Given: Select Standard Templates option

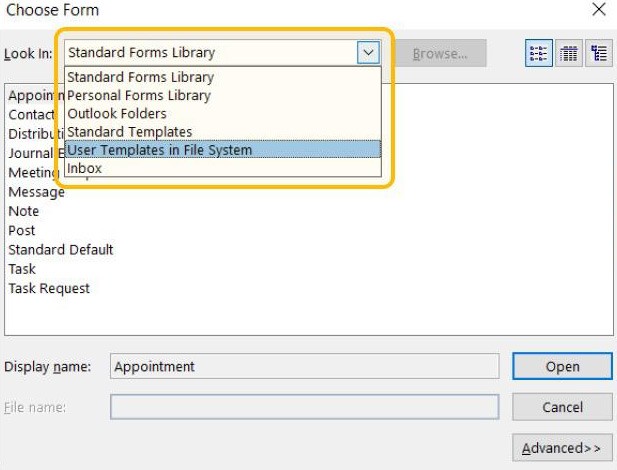Looking at the screenshot, I should (x=129, y=132).
